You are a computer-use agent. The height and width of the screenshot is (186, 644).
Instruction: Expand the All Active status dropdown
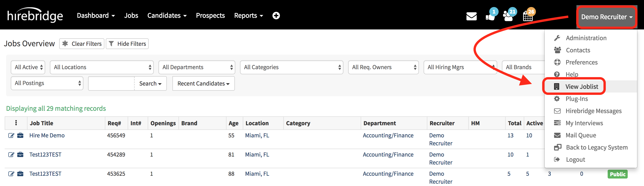(x=28, y=67)
